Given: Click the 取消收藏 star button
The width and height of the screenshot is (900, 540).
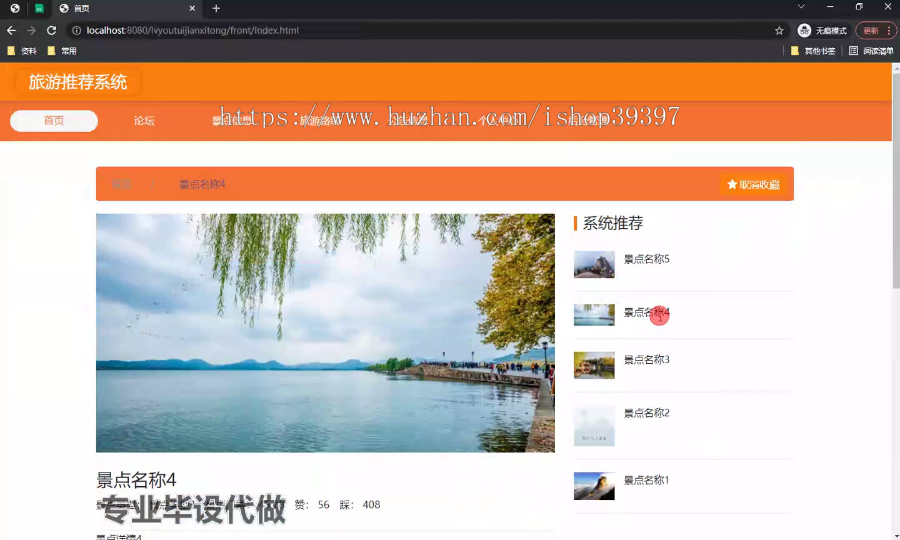Looking at the screenshot, I should [x=754, y=184].
